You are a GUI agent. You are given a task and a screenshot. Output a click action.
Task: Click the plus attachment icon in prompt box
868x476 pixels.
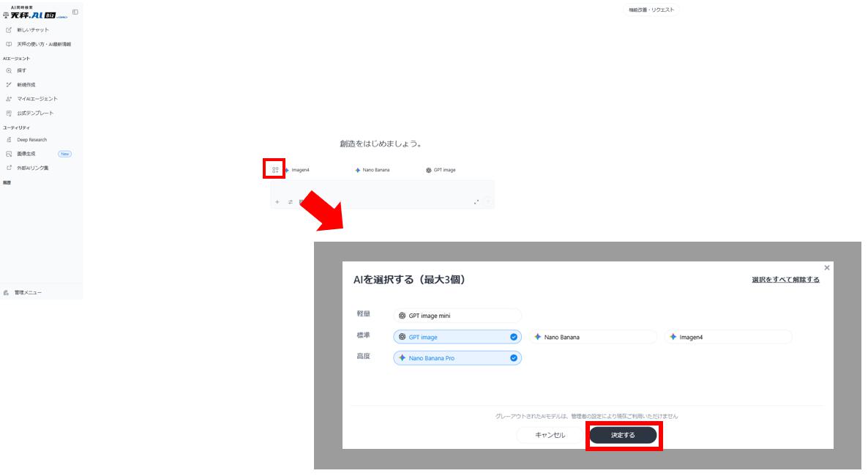pos(277,202)
